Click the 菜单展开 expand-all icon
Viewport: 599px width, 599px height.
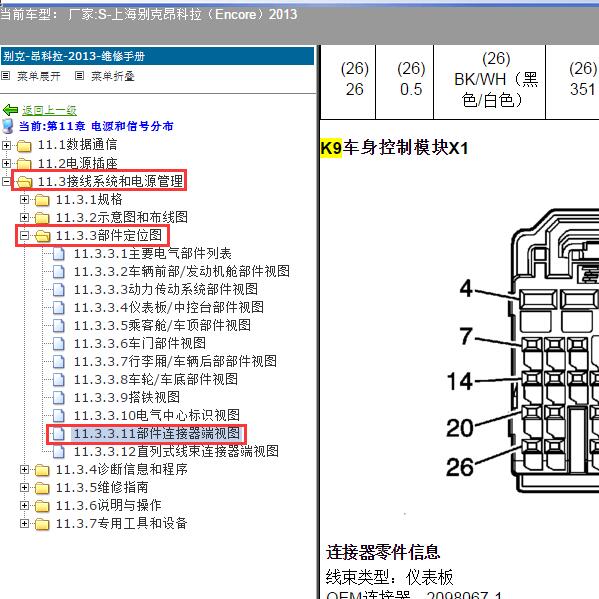click(x=5, y=76)
